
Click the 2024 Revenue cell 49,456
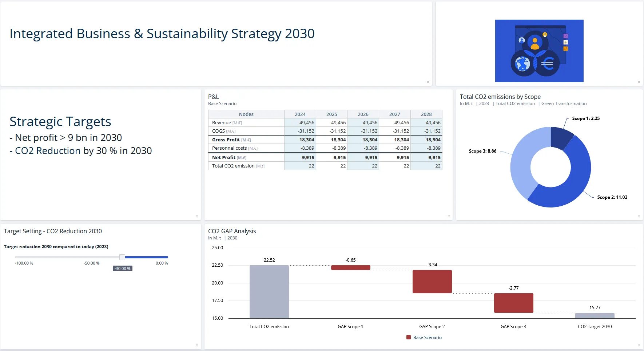(x=300, y=123)
